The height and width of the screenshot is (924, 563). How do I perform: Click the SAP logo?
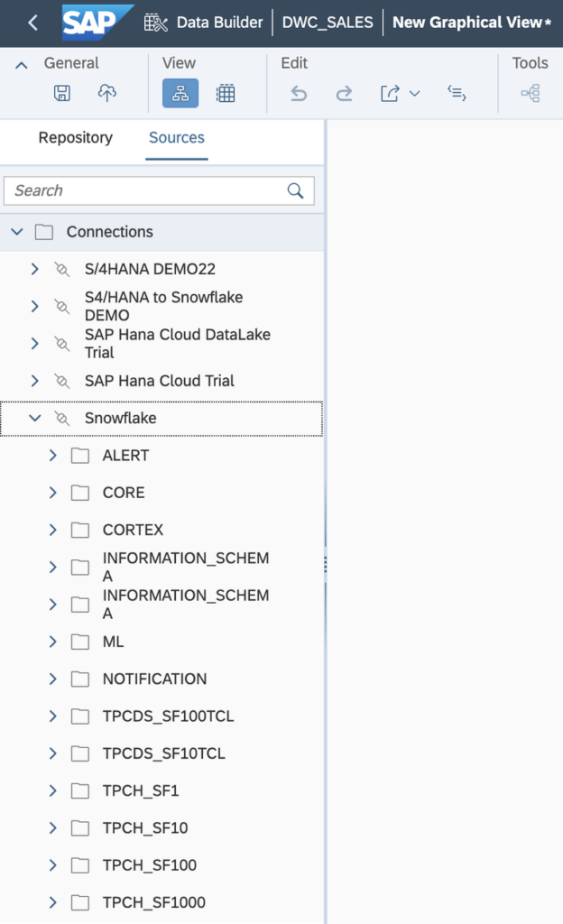click(x=97, y=23)
